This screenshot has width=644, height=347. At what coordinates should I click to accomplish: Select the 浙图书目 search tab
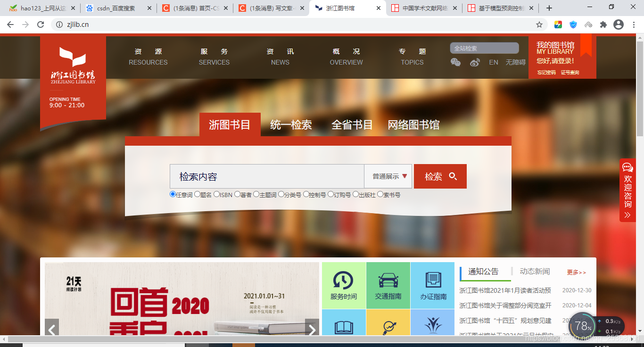click(230, 125)
